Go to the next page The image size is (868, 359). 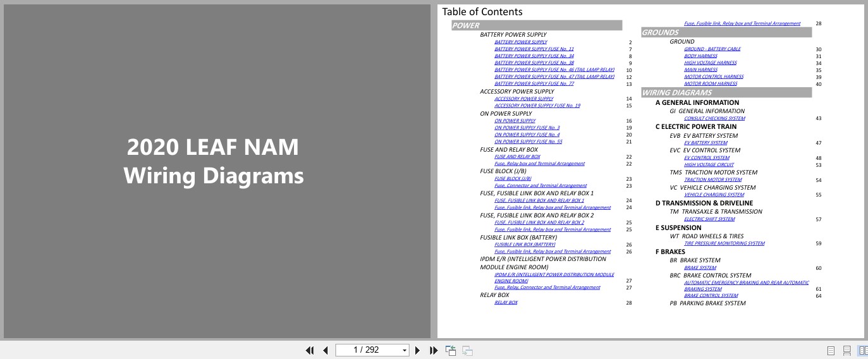point(417,350)
